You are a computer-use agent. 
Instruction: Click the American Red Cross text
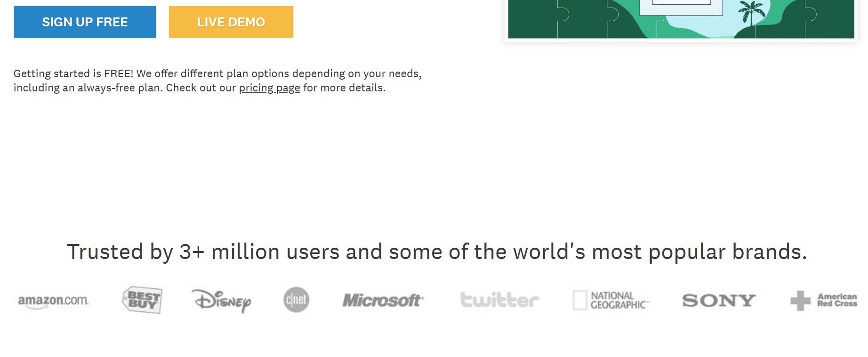point(837,300)
